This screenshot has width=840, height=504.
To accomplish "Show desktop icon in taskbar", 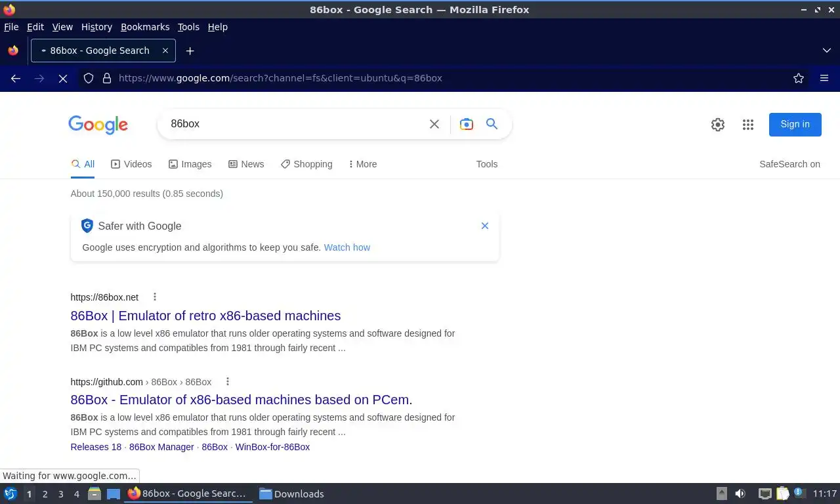I will pos(113,493).
